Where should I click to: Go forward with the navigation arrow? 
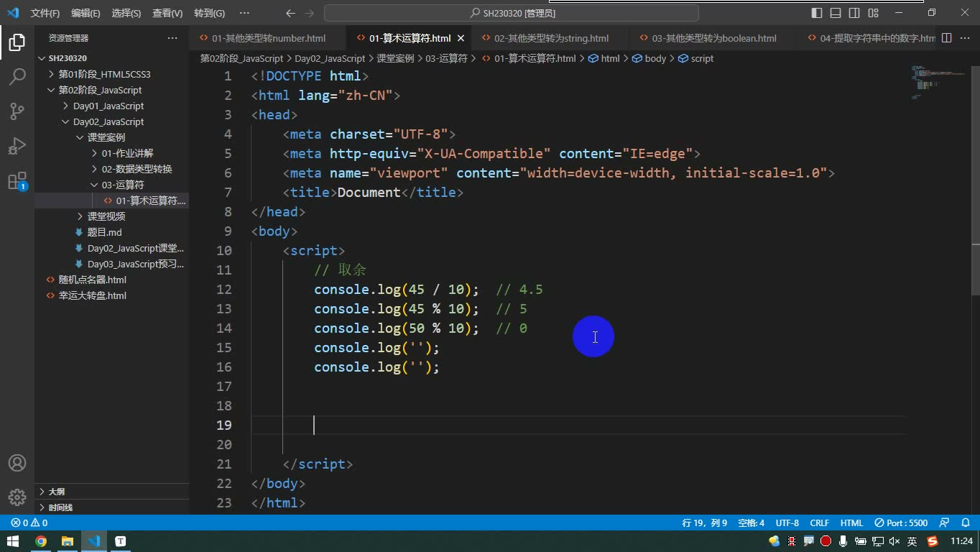coord(310,13)
